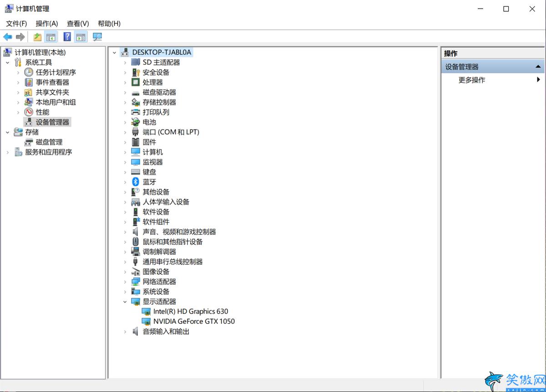
Task: Select the 软件组件 category label
Action: pos(156,222)
